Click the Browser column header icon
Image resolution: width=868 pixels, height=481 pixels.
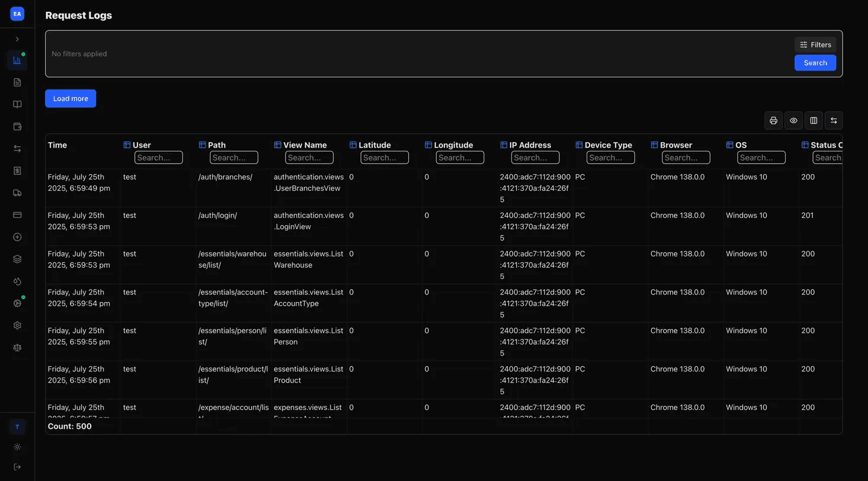click(x=654, y=145)
